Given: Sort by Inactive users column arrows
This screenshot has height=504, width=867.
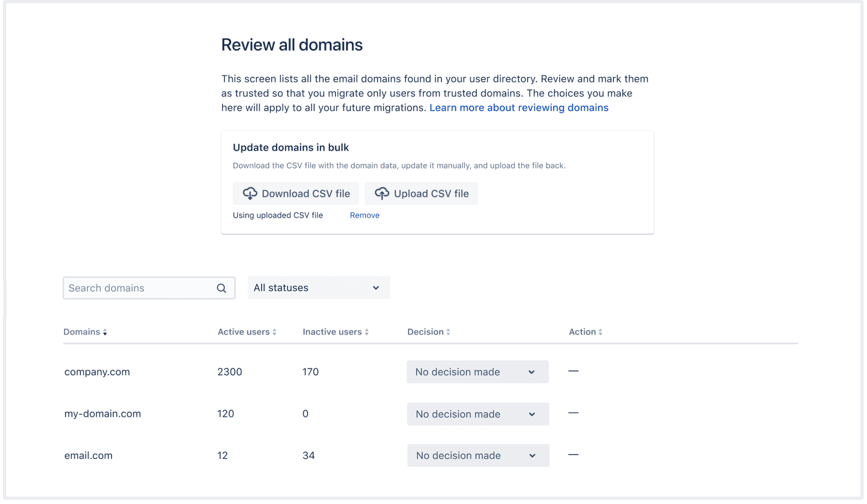Looking at the screenshot, I should pos(367,333).
